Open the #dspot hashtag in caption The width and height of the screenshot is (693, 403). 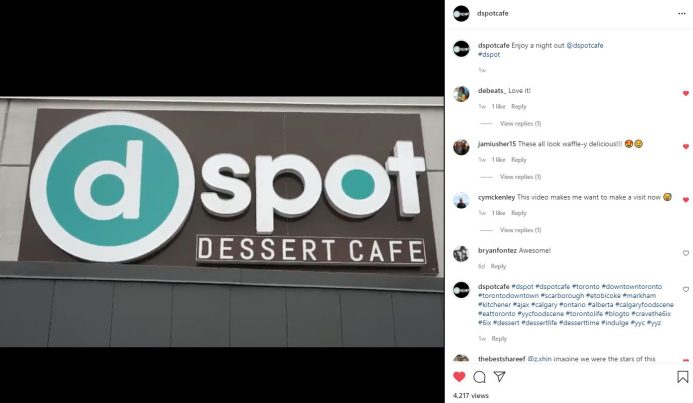point(489,54)
